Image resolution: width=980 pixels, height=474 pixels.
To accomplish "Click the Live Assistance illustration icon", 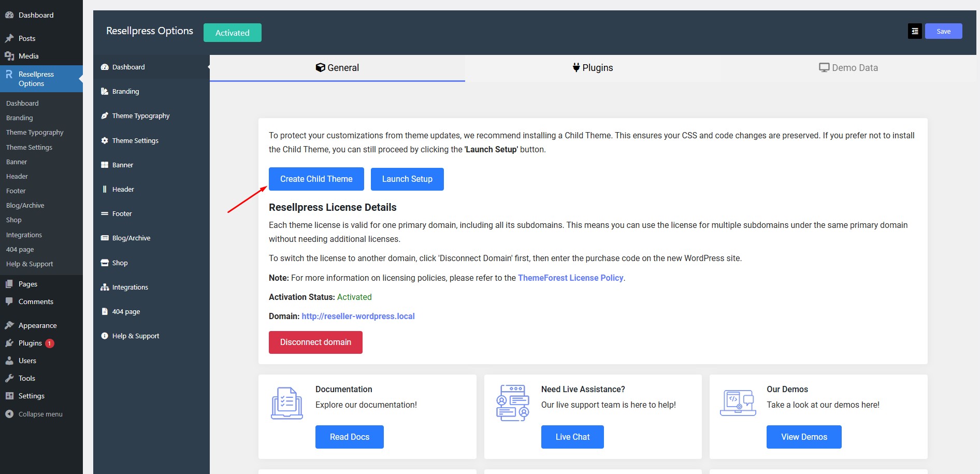I will (512, 403).
